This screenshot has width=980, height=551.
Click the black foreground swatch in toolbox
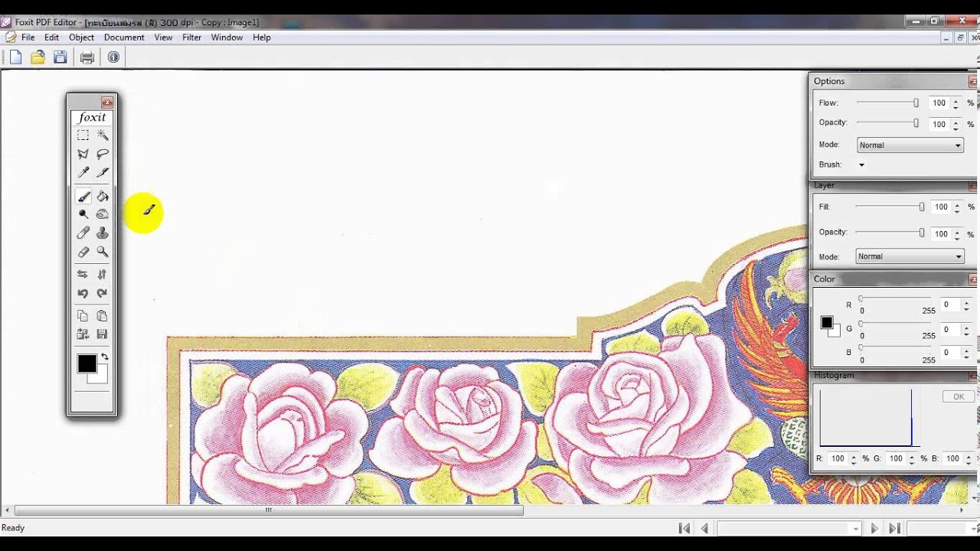click(87, 364)
